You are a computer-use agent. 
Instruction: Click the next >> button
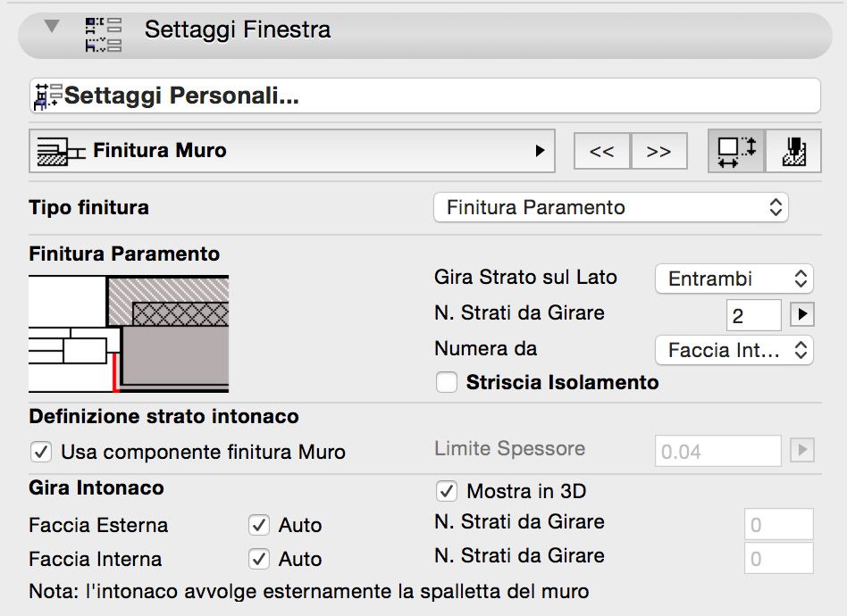pos(659,151)
